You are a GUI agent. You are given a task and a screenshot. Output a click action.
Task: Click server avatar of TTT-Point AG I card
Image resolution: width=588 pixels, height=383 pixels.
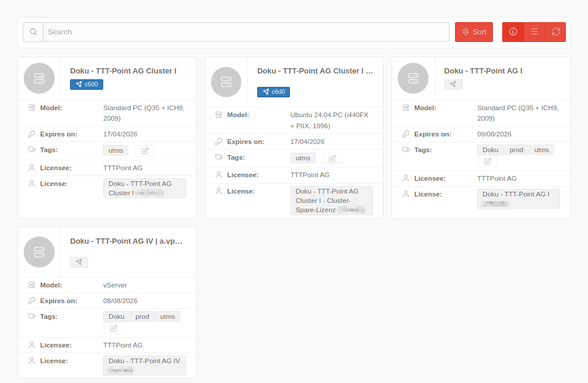(413, 78)
